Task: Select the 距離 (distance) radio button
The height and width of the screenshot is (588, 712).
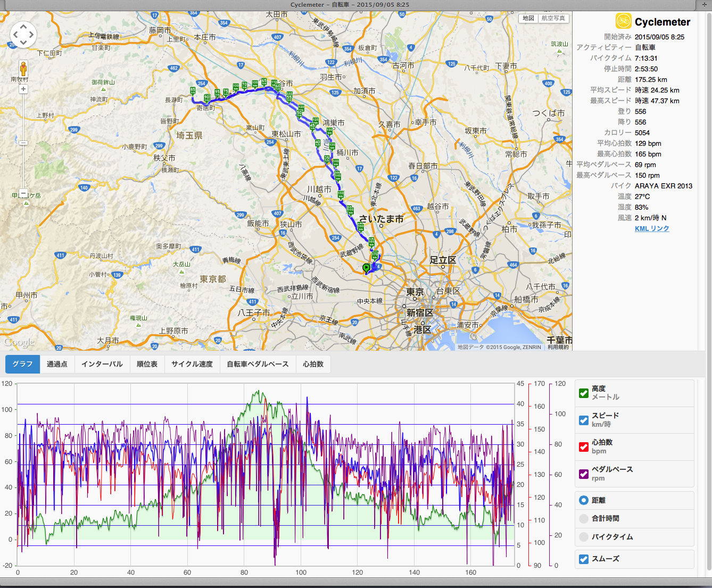Action: click(x=584, y=500)
